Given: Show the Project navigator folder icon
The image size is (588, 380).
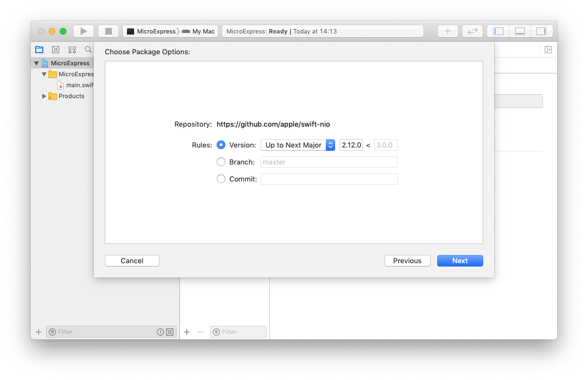Looking at the screenshot, I should (x=39, y=49).
